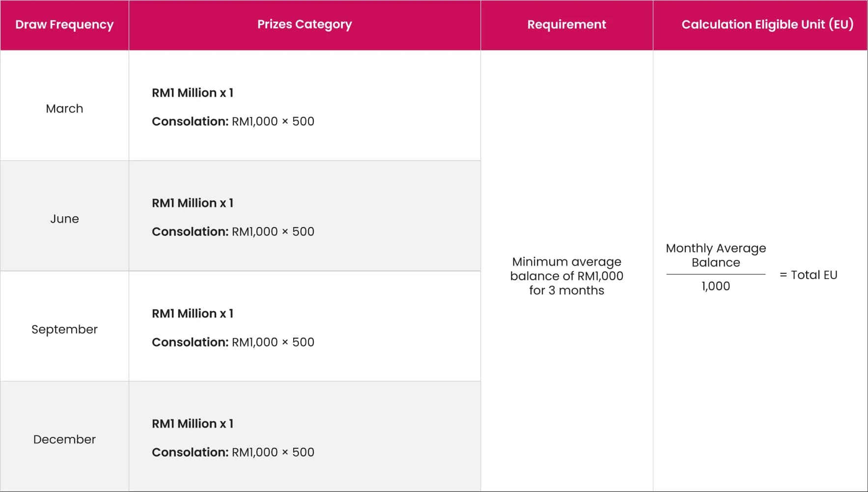
Task: Click the 1,000 divisor in formula
Action: click(x=716, y=286)
